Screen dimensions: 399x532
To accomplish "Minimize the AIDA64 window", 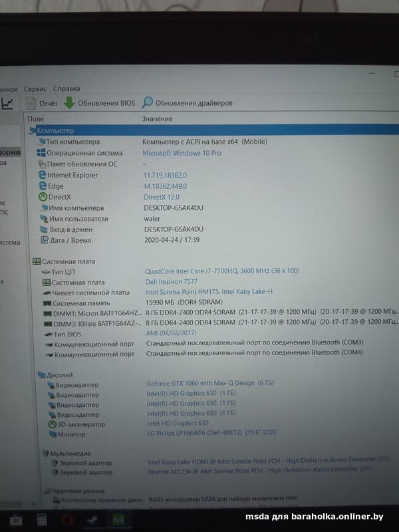I will click(x=372, y=73).
